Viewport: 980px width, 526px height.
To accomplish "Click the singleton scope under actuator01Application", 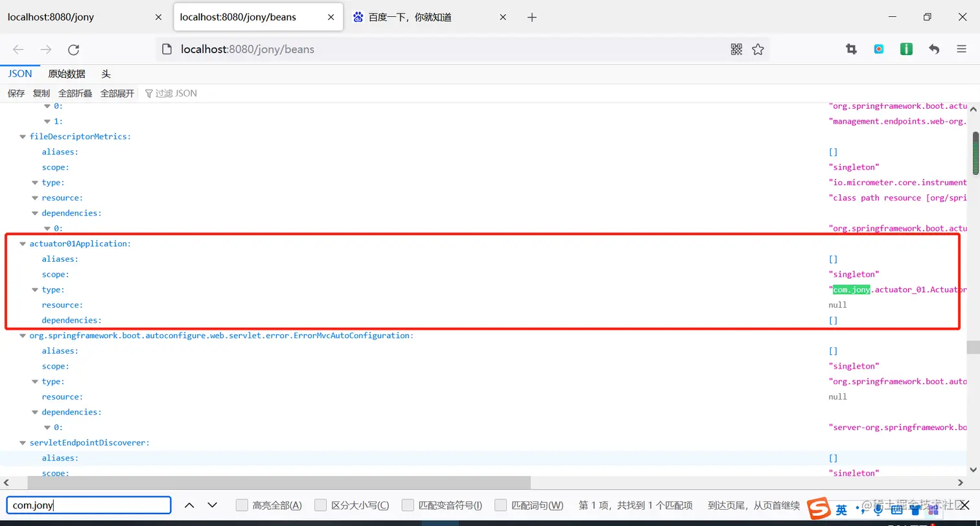I will pyautogui.click(x=854, y=275).
